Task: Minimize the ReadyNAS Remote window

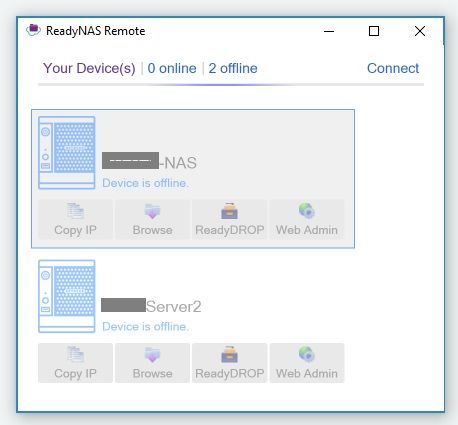Action: (x=329, y=31)
